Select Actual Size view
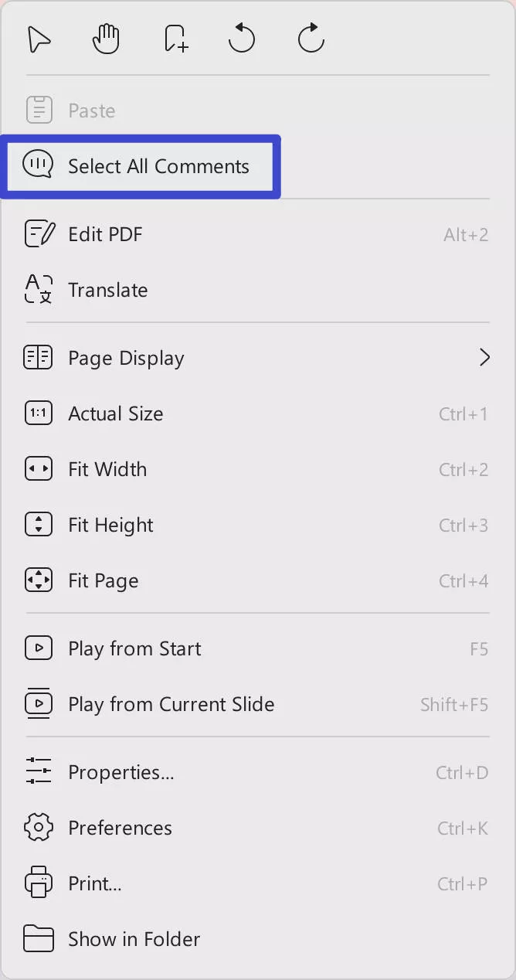The width and height of the screenshot is (516, 980). [x=116, y=413]
